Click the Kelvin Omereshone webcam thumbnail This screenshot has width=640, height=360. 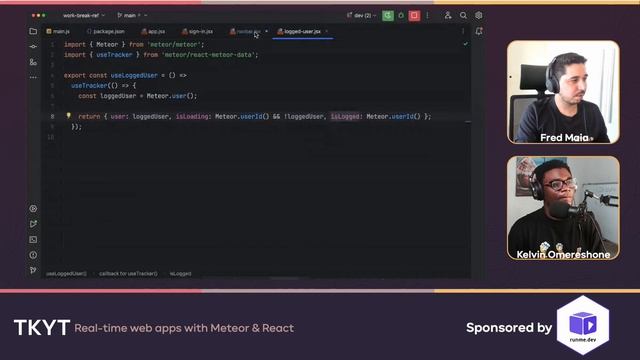[563, 208]
